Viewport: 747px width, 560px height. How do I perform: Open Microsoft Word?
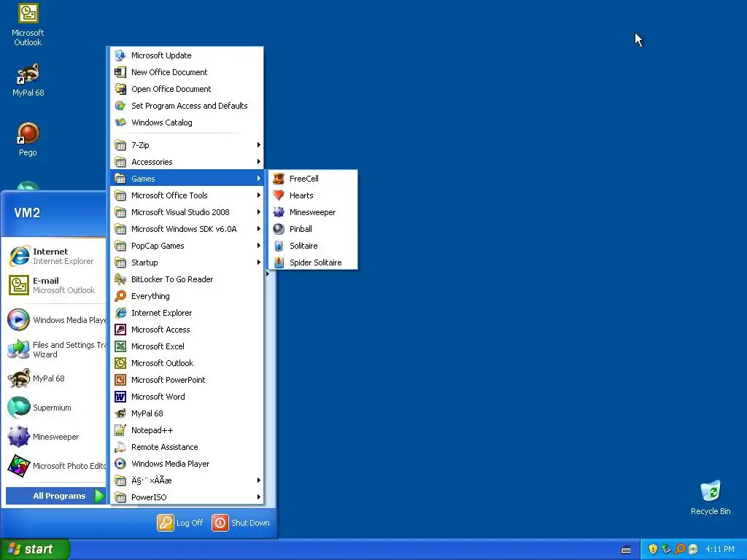[x=187, y=397]
